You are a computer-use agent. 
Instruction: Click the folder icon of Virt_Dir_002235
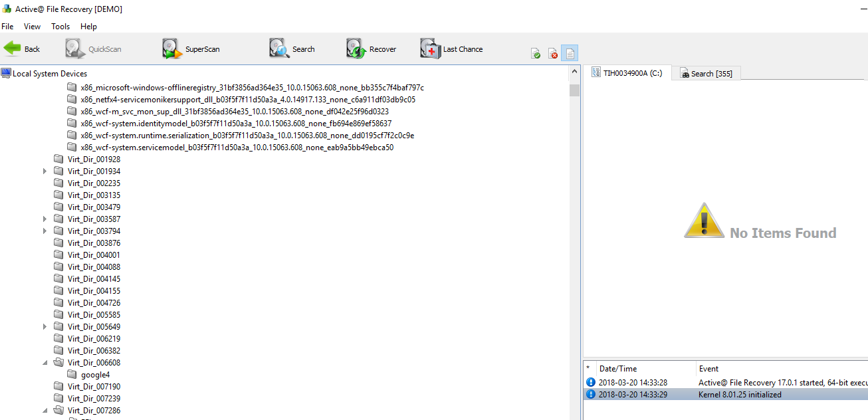click(x=58, y=183)
